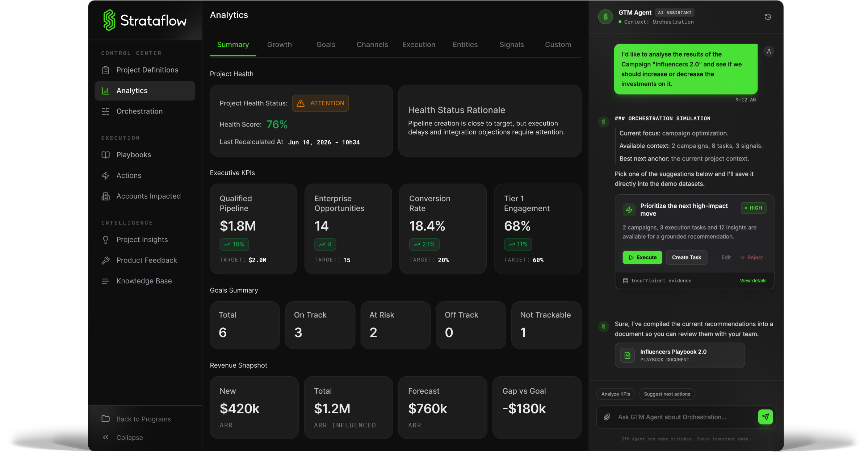This screenshot has height=464, width=868.
Task: Send message with green arrow button
Action: tap(765, 417)
